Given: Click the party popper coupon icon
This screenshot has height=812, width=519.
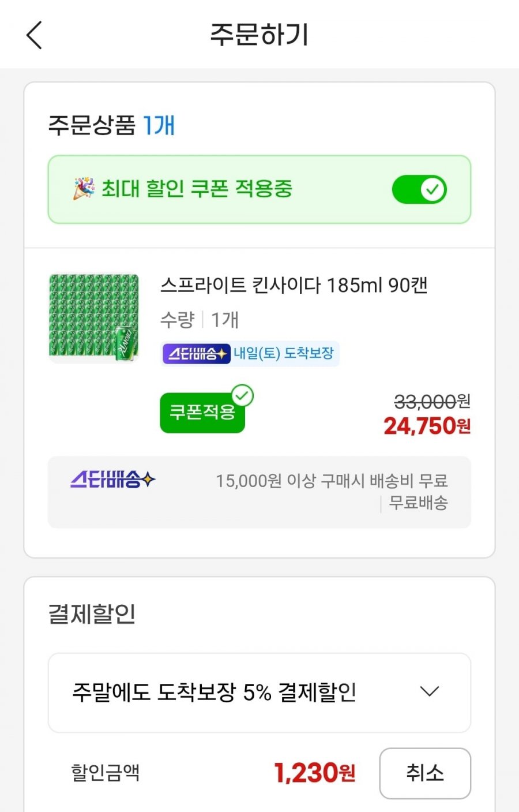Looking at the screenshot, I should [84, 188].
